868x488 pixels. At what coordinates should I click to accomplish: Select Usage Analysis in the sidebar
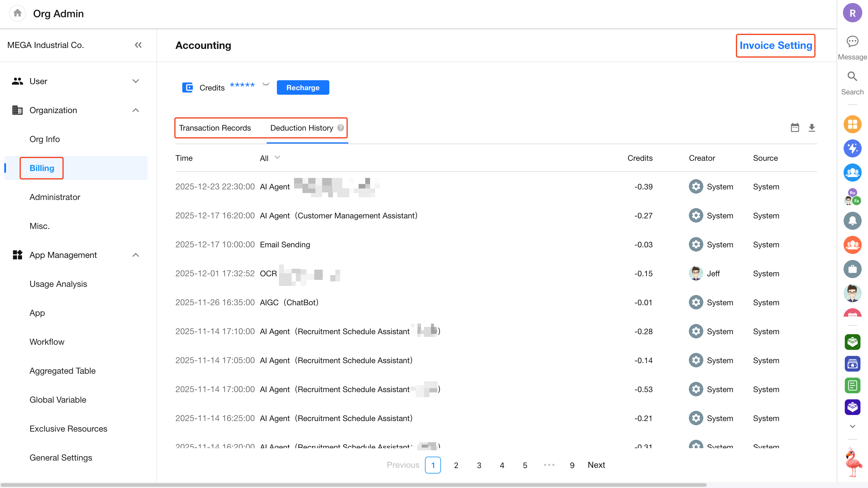58,284
